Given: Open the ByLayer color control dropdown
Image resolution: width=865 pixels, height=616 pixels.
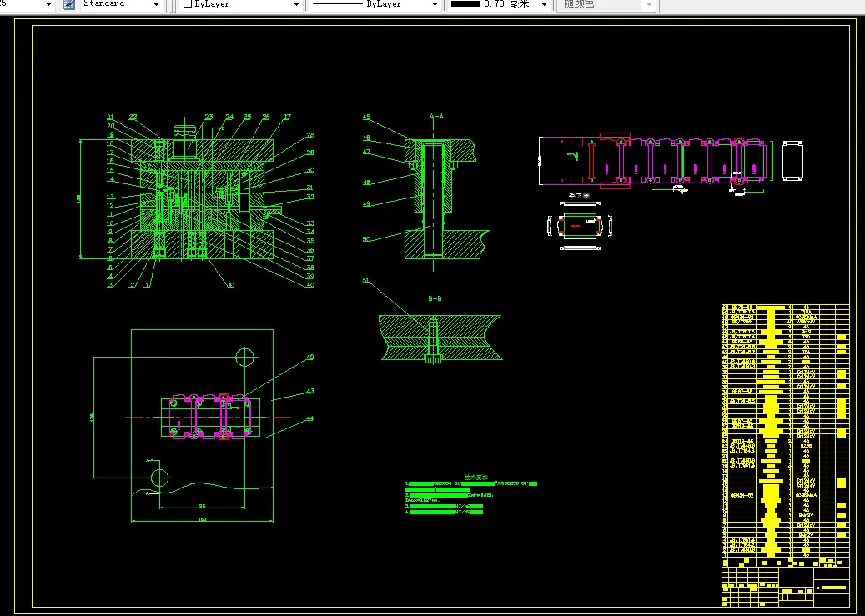Looking at the screenshot, I should (x=296, y=4).
